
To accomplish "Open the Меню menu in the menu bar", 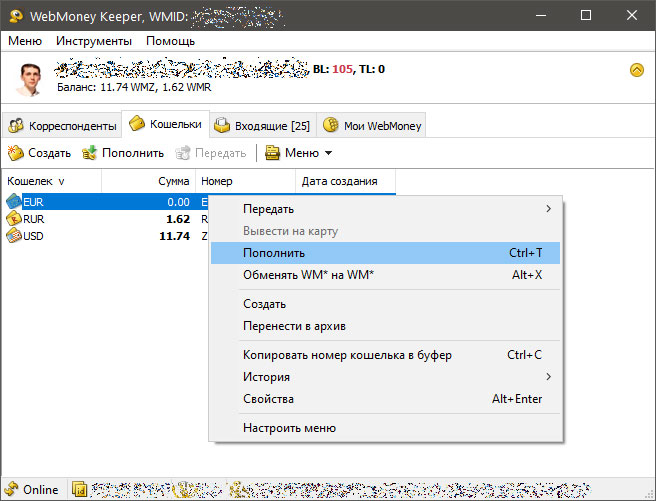I will click(25, 41).
